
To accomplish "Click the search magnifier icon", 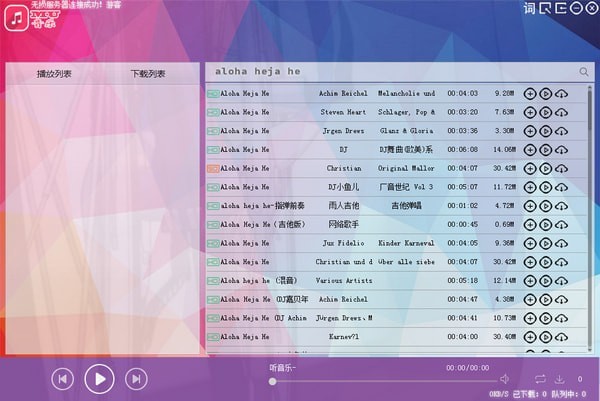I will click(584, 72).
